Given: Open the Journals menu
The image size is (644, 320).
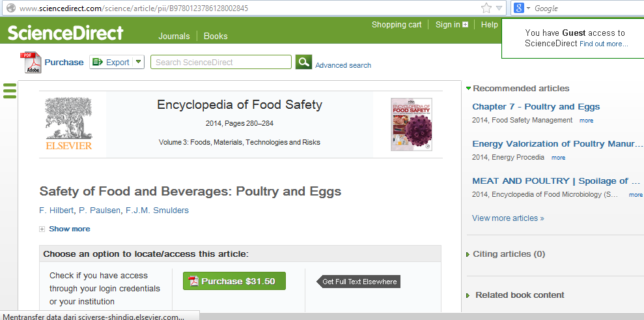Looking at the screenshot, I should [x=174, y=36].
